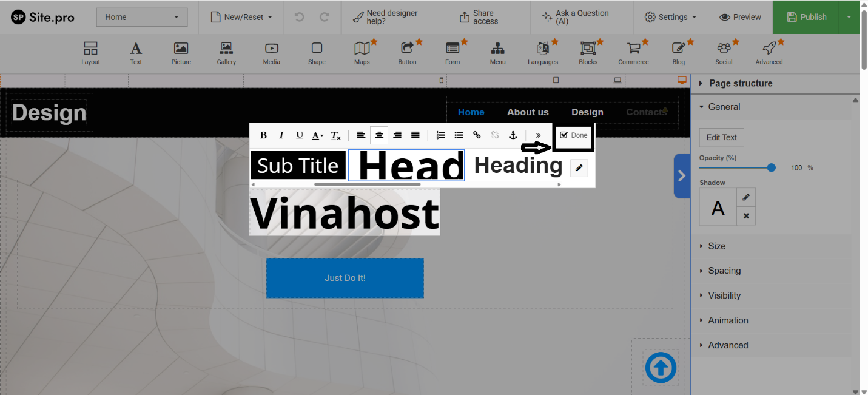Image resolution: width=868 pixels, height=395 pixels.
Task: Toggle bold formatting
Action: [x=263, y=135]
